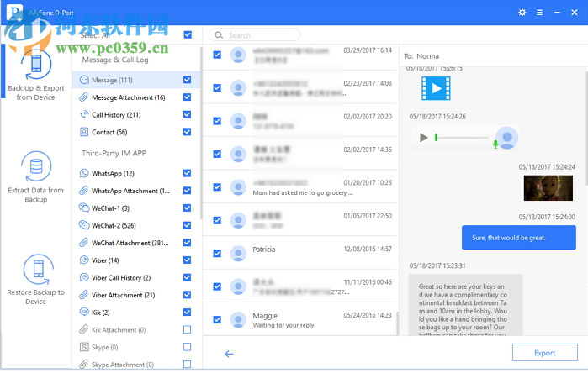The image size is (588, 373).
Task: Open the 'Mom had asked me' conversation
Action: [x=300, y=186]
